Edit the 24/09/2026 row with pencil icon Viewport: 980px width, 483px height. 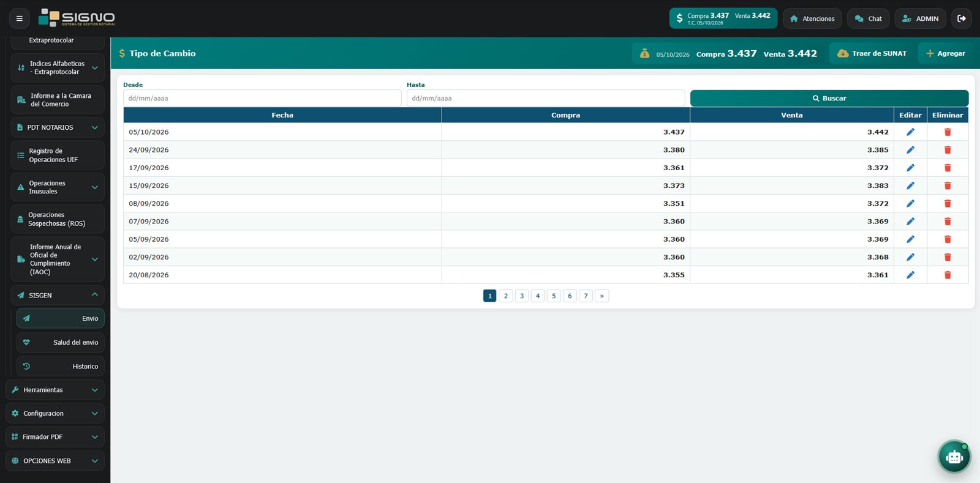pyautogui.click(x=910, y=150)
